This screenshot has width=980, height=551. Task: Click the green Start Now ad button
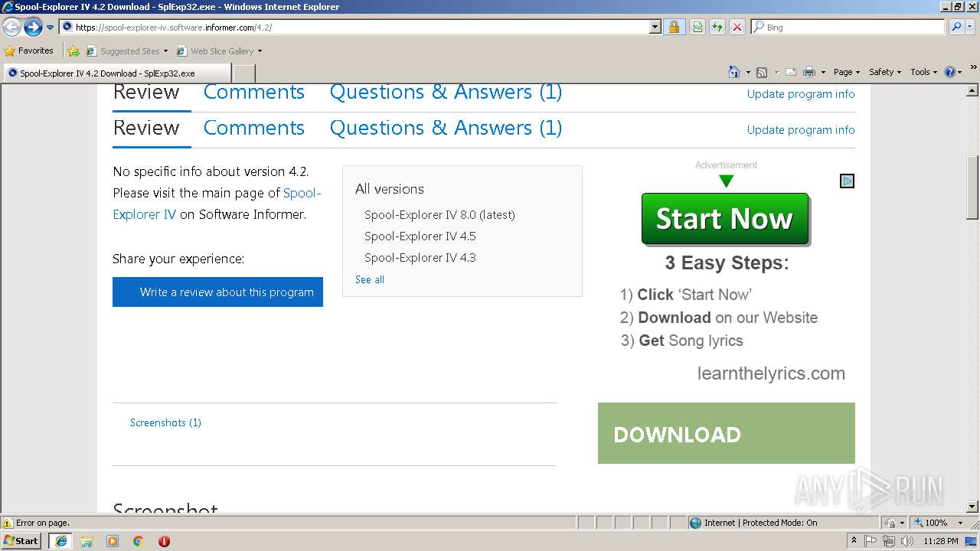(x=725, y=219)
